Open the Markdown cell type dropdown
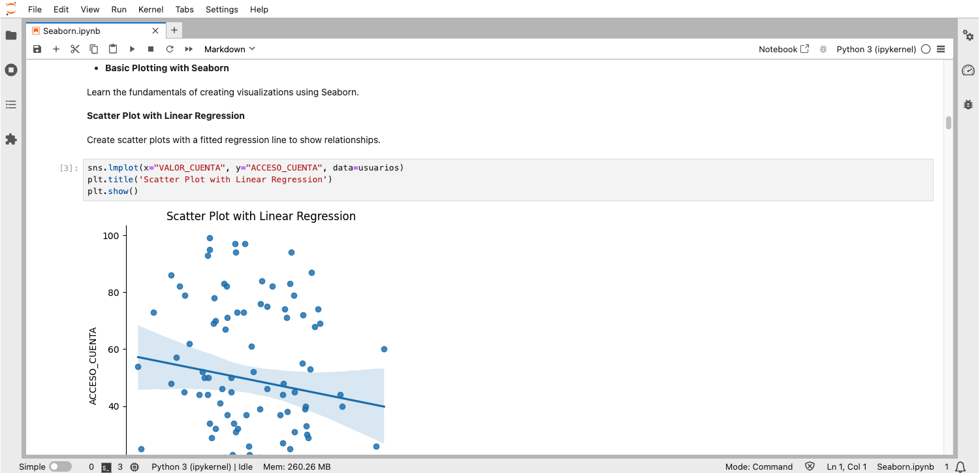 coord(229,49)
